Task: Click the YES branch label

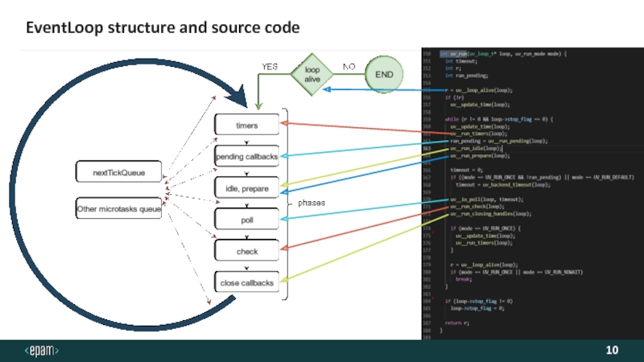Action: coord(270,67)
